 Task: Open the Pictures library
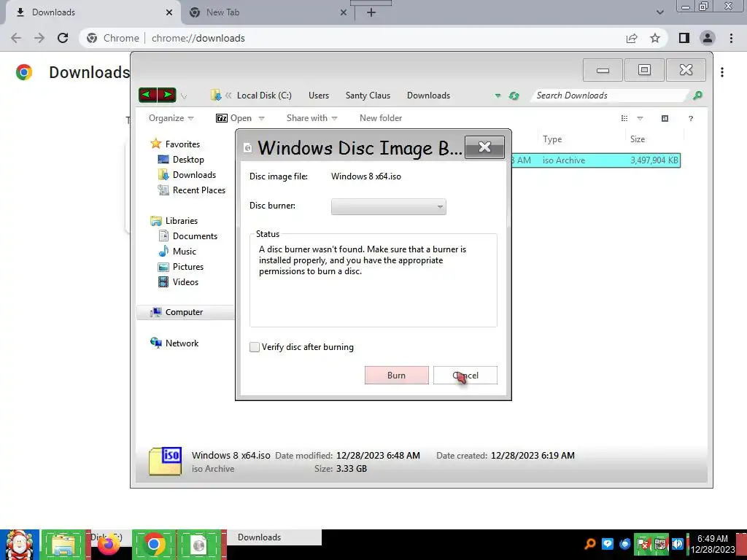coord(187,267)
